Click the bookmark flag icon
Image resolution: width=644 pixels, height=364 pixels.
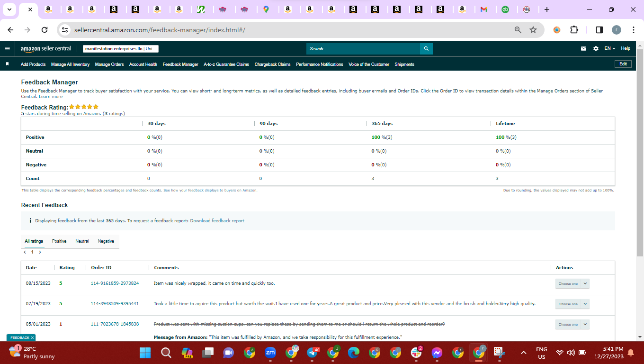coord(7,64)
